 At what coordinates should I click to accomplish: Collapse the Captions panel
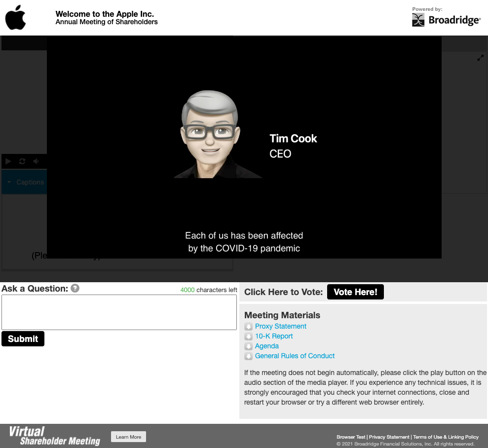(9, 182)
